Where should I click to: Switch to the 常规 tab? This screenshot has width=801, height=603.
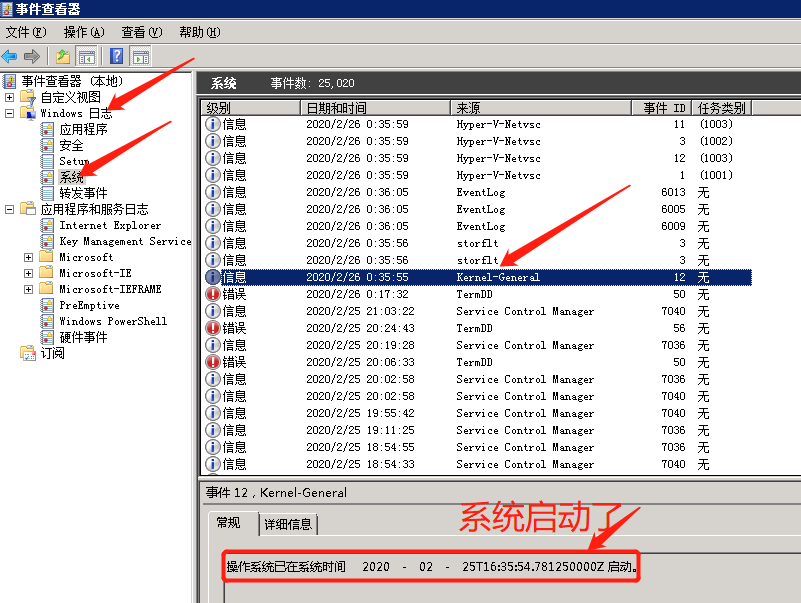[x=228, y=523]
